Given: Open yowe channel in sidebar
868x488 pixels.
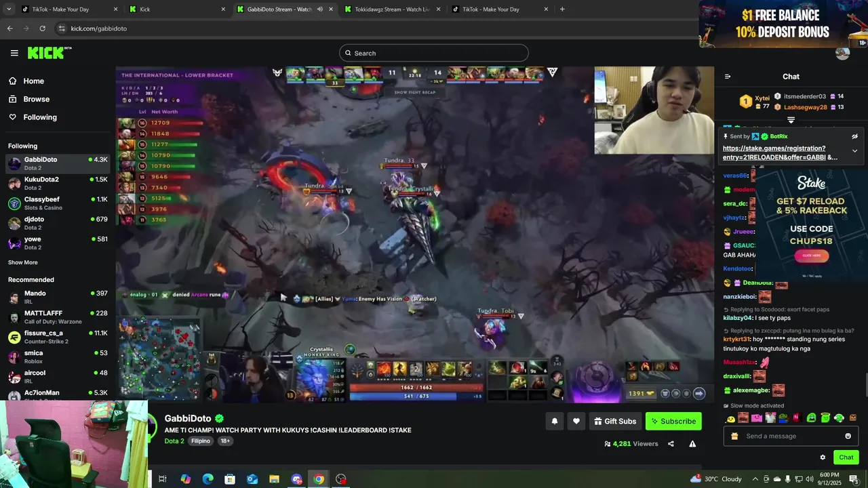Looking at the screenshot, I should coord(58,243).
